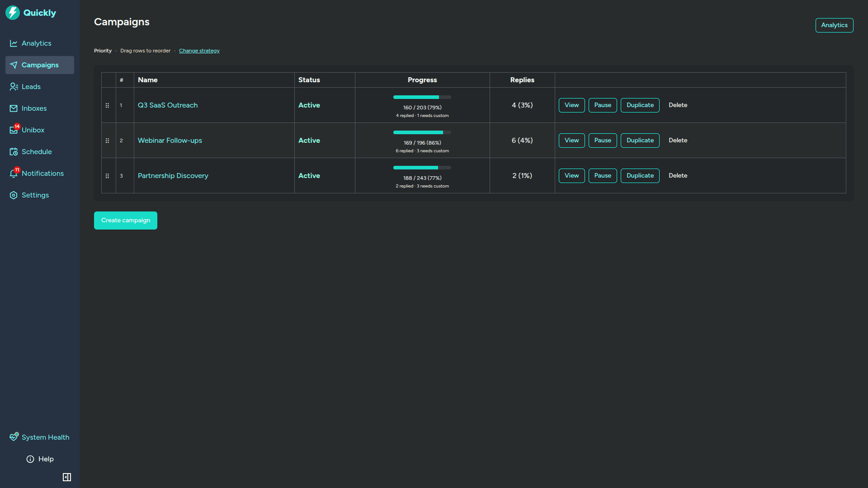This screenshot has height=488, width=868.
Task: Open Schedule from sidebar menu
Action: click(x=40, y=152)
